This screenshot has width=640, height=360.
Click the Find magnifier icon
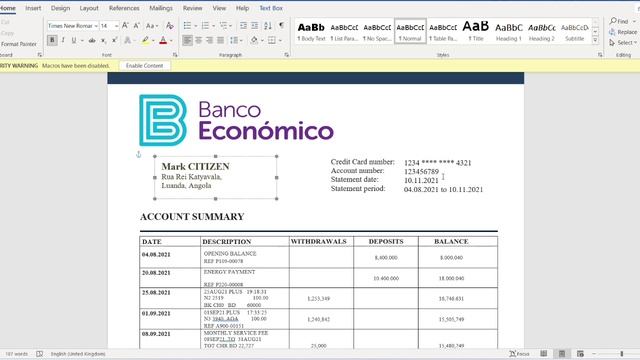[613, 21]
